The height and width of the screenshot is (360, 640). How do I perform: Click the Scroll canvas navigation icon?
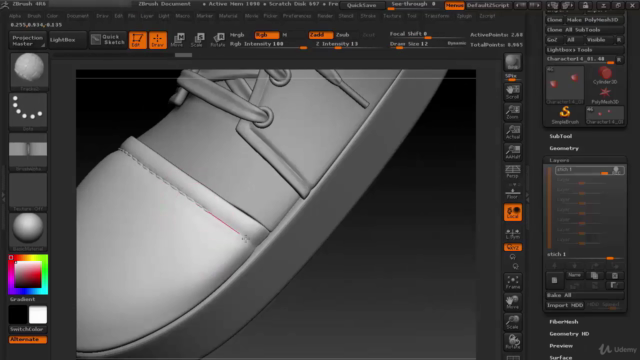(x=513, y=92)
